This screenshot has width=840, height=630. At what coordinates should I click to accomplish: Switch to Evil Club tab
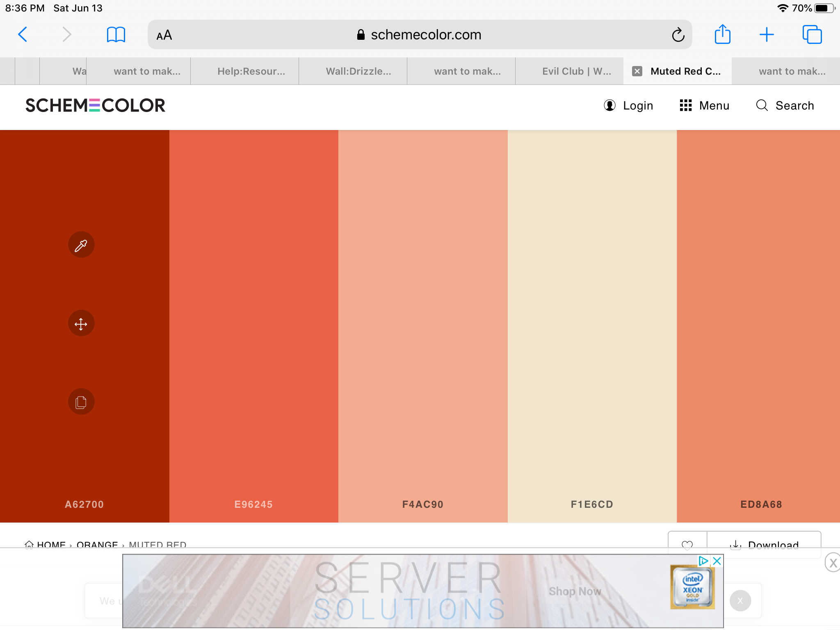(576, 71)
